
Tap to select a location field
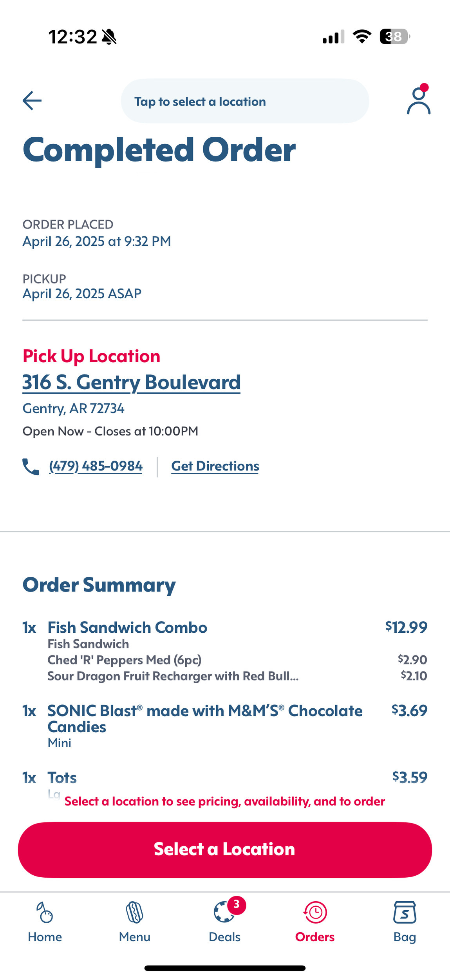(245, 101)
